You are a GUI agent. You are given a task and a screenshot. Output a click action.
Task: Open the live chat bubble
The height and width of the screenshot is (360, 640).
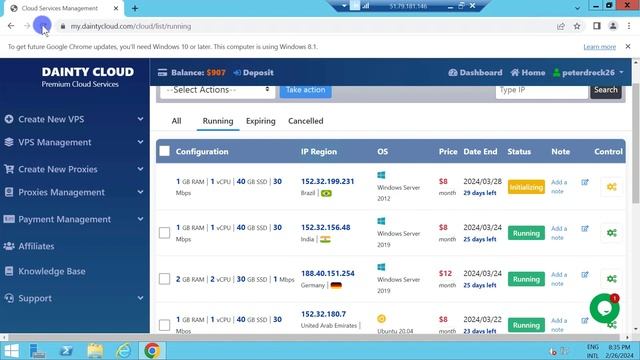(604, 309)
